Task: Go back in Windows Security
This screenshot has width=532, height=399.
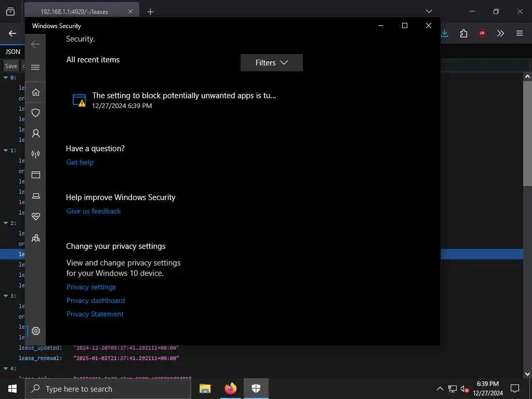Action: coord(35,44)
